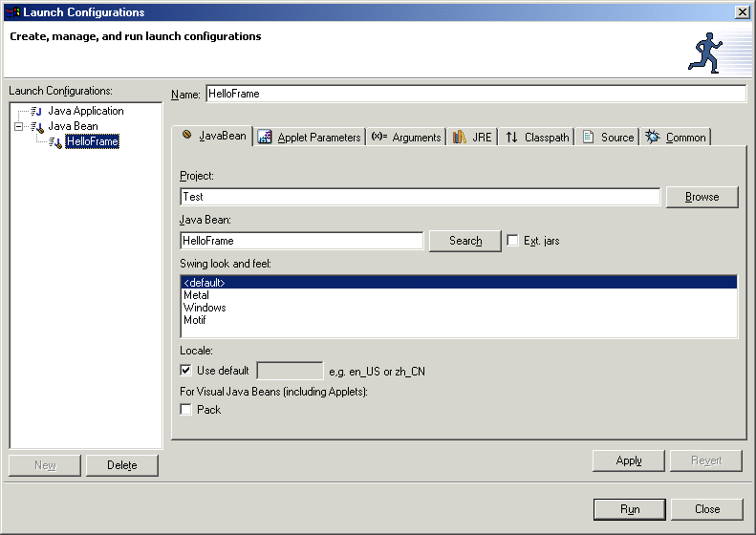Click into the Java Bean text field
The image size is (756, 535).
301,241
